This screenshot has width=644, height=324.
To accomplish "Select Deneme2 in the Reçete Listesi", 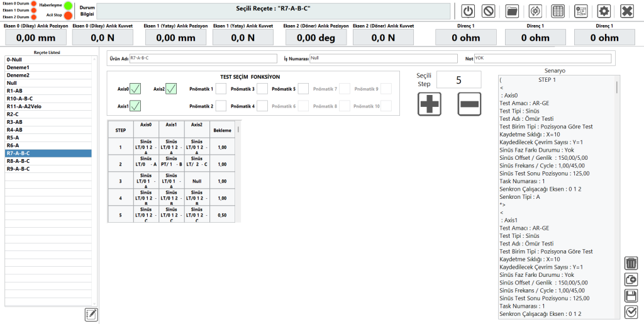I will pyautogui.click(x=49, y=75).
